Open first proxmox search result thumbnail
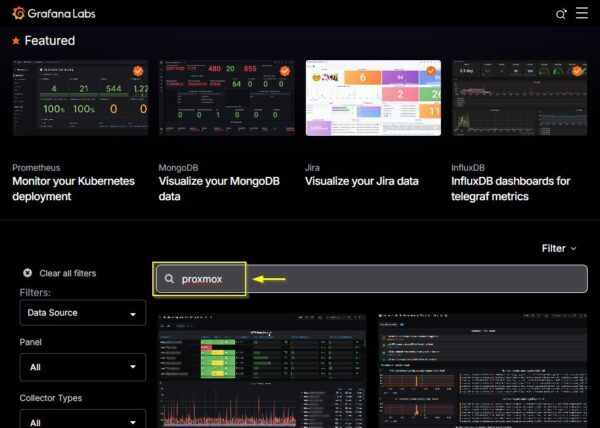Screen dimensions: 600x428 click(262, 370)
